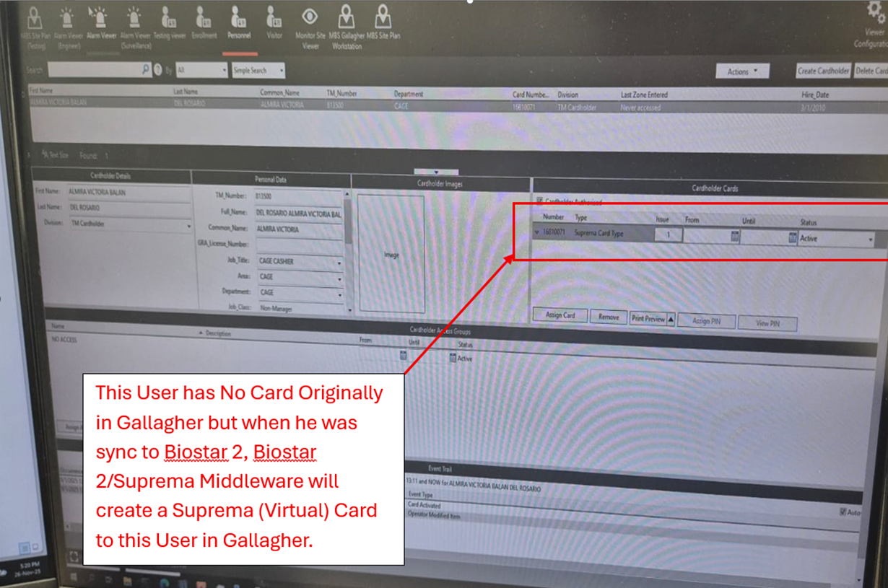Click the cardholder Search input field
This screenshot has height=588, width=888.
pyautogui.click(x=100, y=70)
